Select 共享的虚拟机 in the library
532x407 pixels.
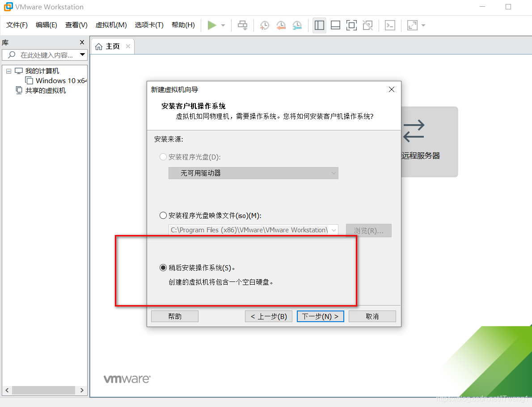tap(46, 91)
